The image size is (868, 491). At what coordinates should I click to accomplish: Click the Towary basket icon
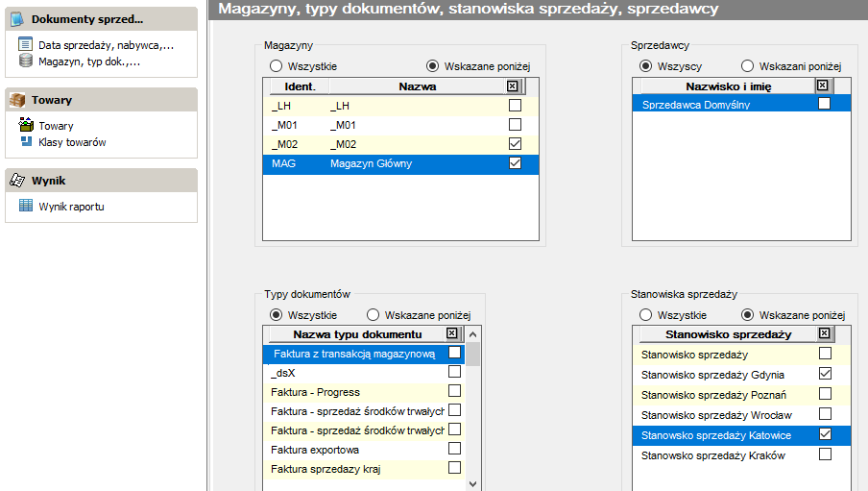tap(26, 124)
